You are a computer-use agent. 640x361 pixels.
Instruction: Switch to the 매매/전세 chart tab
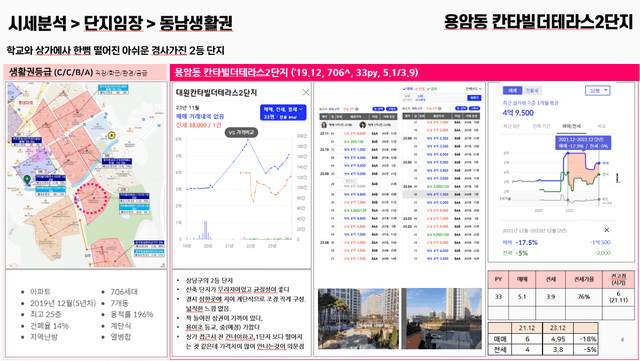tap(571, 126)
